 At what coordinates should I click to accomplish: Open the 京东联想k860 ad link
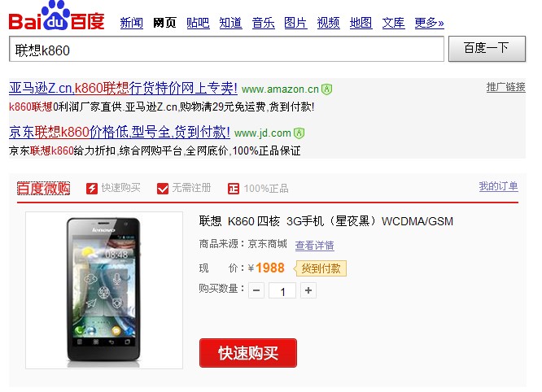[x=120, y=133]
